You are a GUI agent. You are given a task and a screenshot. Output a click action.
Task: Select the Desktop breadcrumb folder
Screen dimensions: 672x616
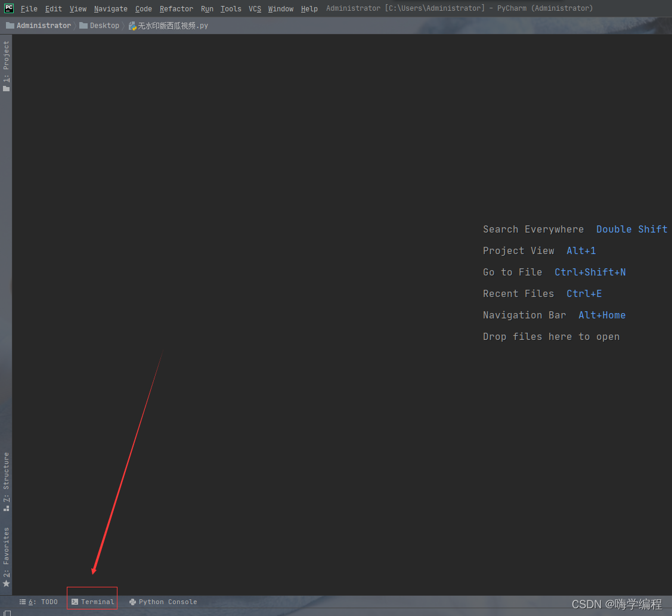tap(100, 26)
